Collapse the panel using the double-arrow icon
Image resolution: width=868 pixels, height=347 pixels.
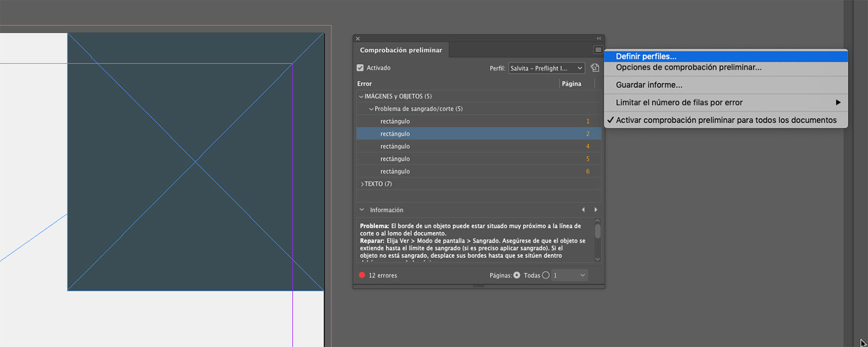(599, 39)
